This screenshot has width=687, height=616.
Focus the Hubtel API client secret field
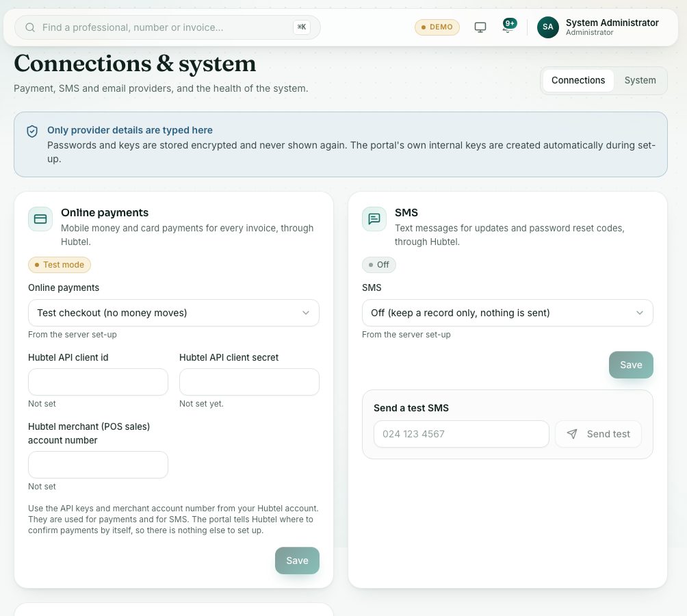249,382
